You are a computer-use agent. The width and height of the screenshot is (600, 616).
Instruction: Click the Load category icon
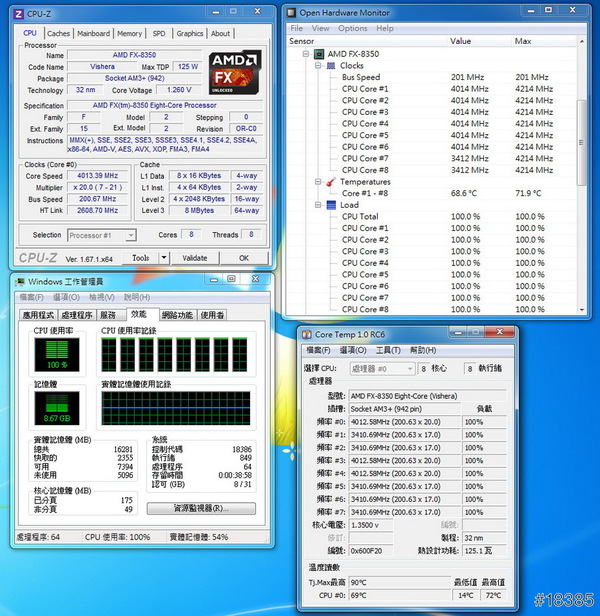pos(332,205)
